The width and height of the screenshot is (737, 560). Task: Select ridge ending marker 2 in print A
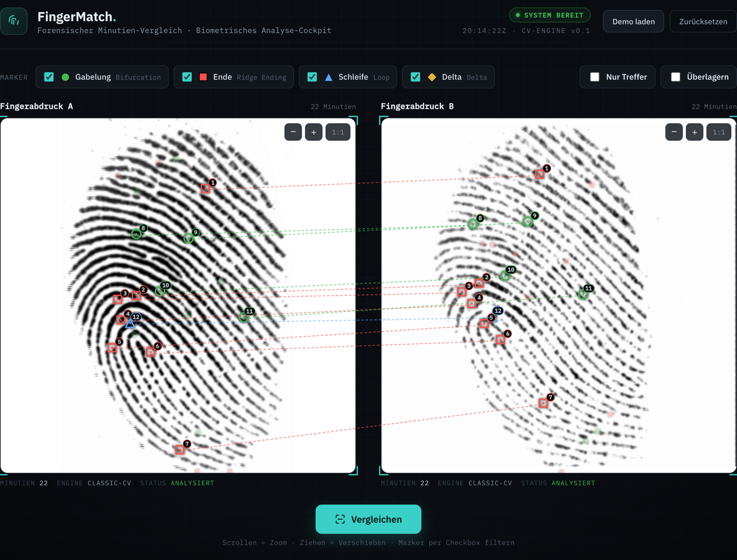pos(136,296)
